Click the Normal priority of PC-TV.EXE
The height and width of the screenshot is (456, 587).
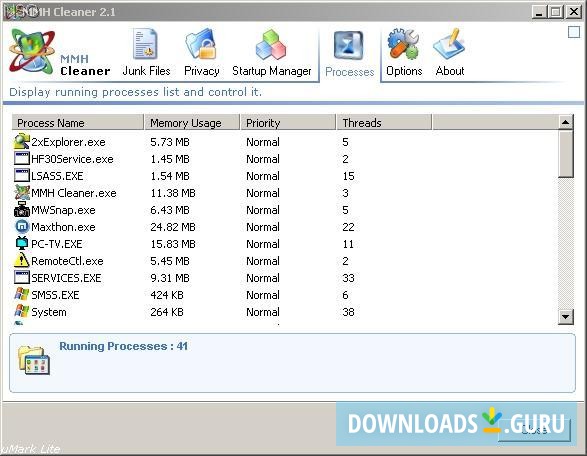point(263,244)
